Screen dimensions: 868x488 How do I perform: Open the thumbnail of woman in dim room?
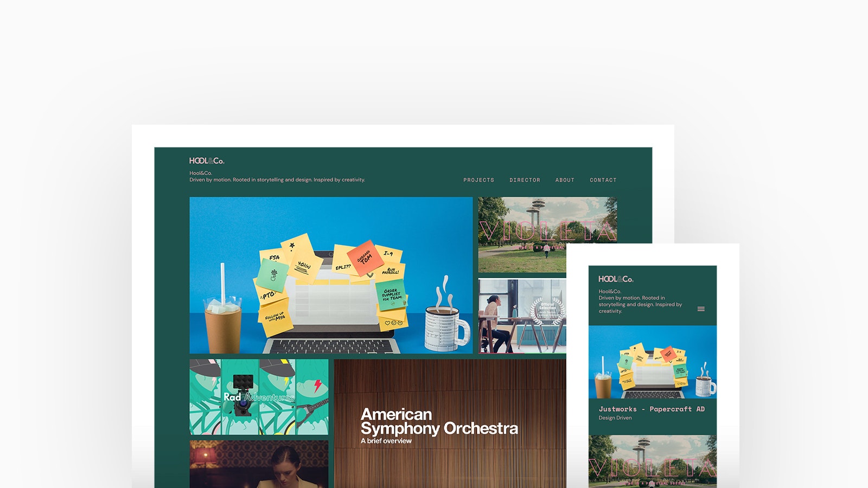(259, 464)
